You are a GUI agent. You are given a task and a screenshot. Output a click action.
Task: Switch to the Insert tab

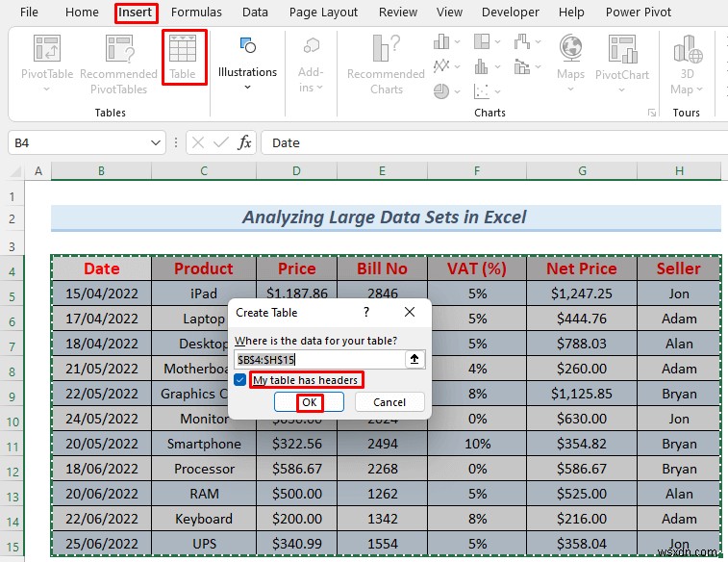(x=136, y=13)
